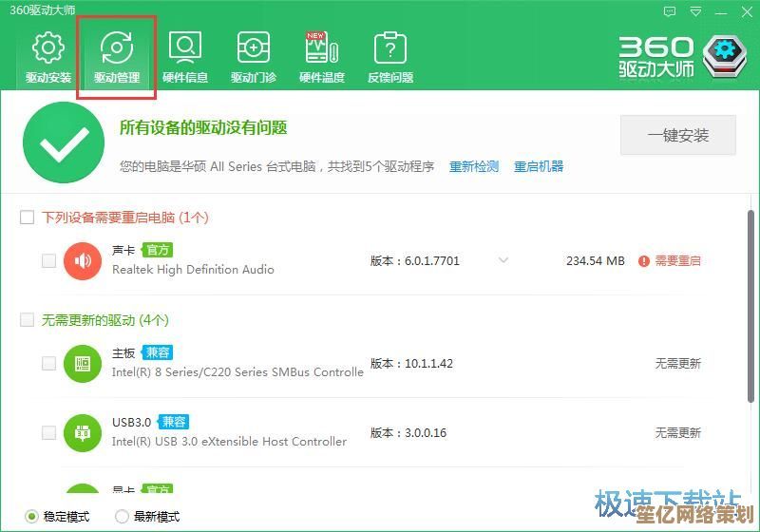Click the 下列设备需要重启电脑 (1个) label

pos(125,218)
